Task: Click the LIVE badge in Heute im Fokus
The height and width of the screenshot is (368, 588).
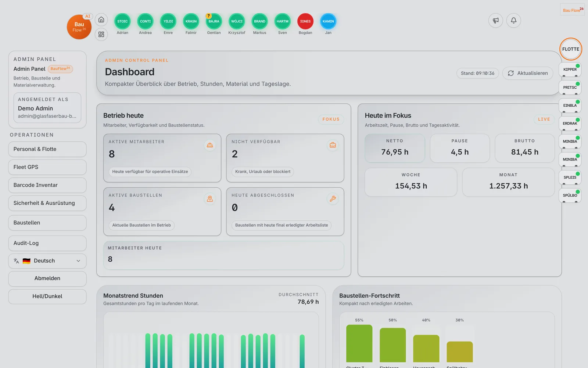Action: pos(544,119)
